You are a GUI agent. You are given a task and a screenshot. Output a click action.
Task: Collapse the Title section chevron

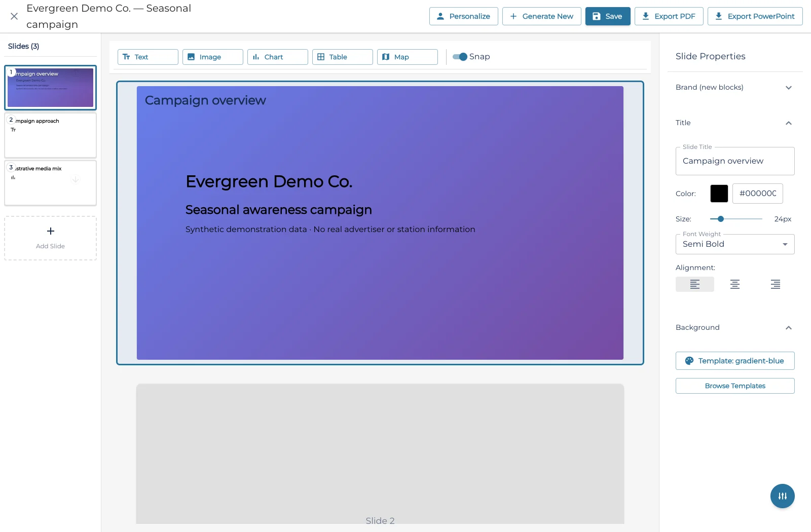pyautogui.click(x=788, y=123)
